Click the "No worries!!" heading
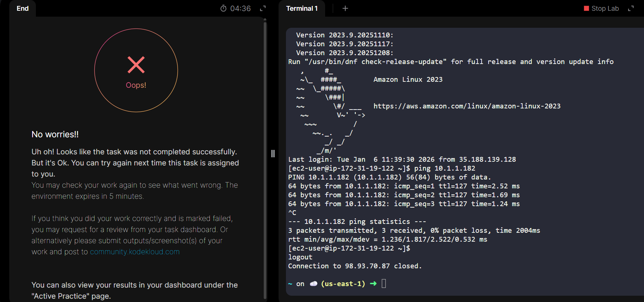This screenshot has height=302, width=644. (55, 134)
